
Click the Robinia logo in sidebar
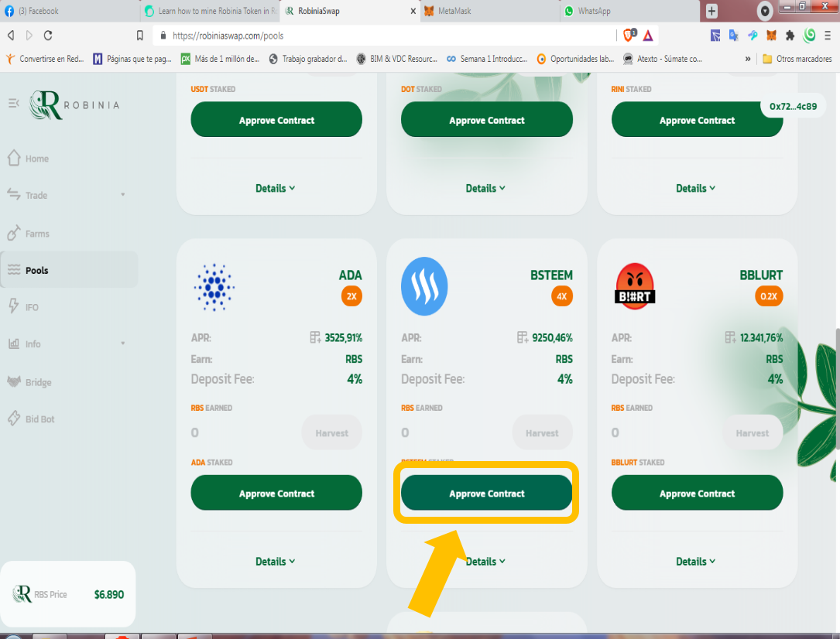tap(74, 104)
